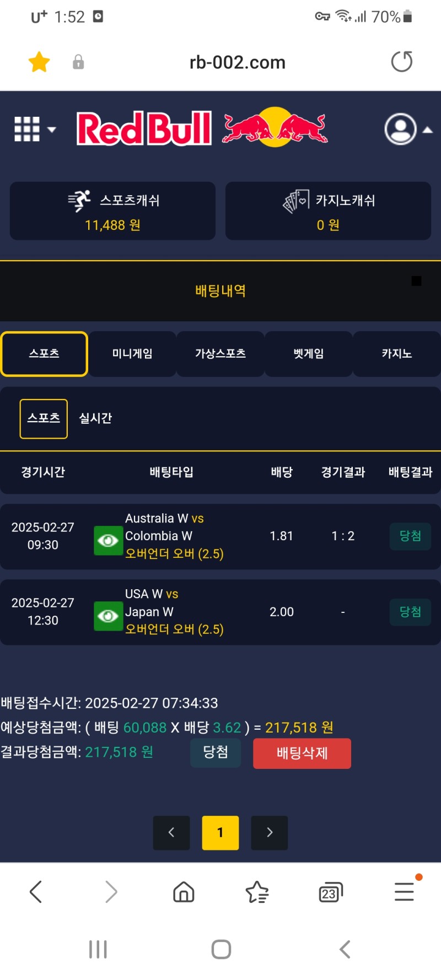Screen dimensions: 441x980
Task: Open the 스포츠캐쉬 balance card
Action: [x=112, y=211]
